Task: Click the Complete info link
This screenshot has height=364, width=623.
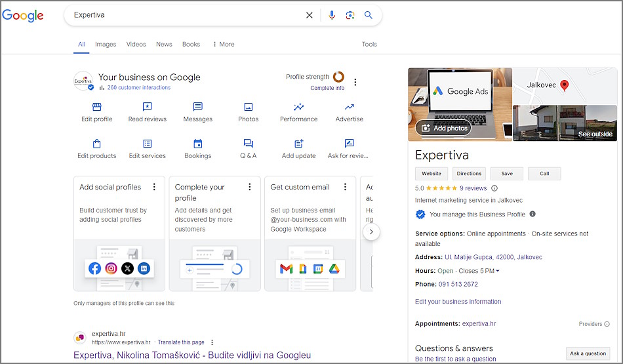Action: pos(327,88)
